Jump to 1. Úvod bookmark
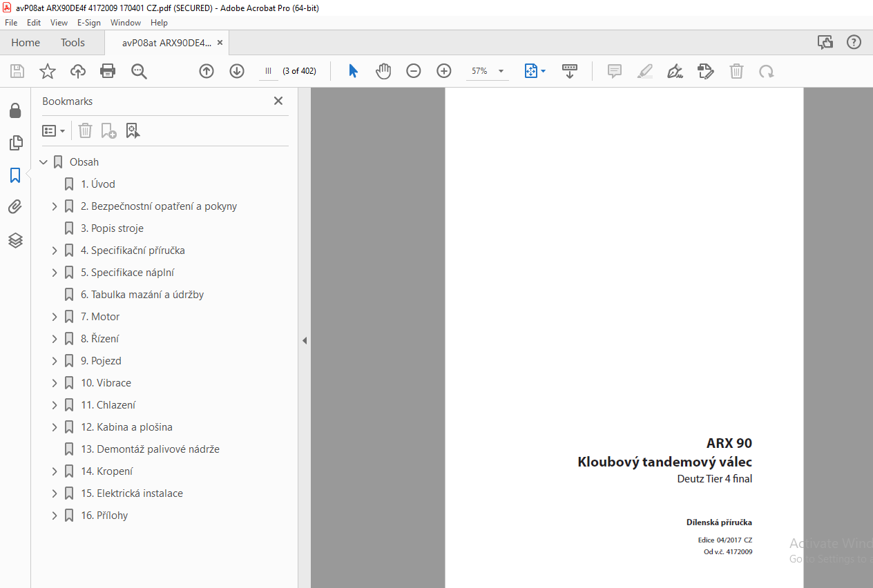Screen dimensions: 873x588 (x=98, y=184)
